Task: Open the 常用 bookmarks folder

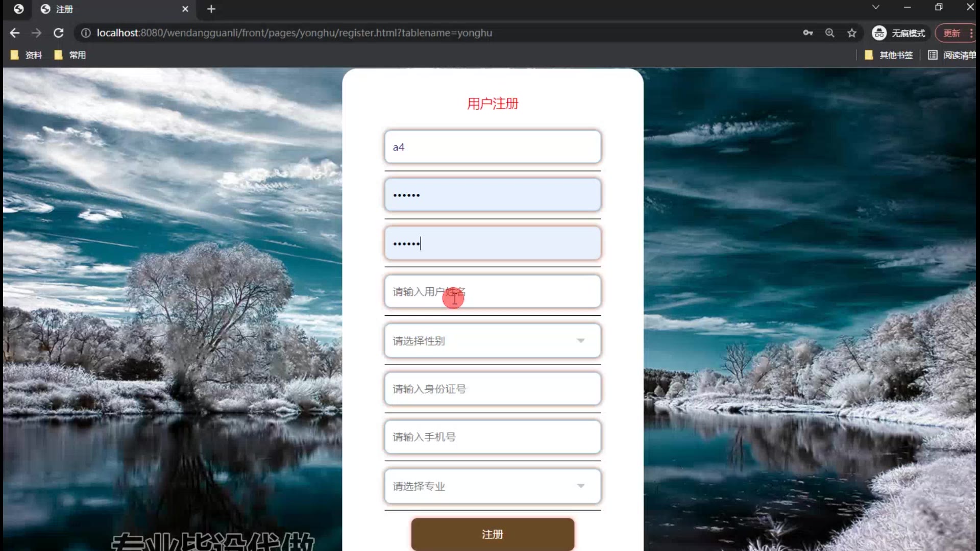Action: [70, 55]
